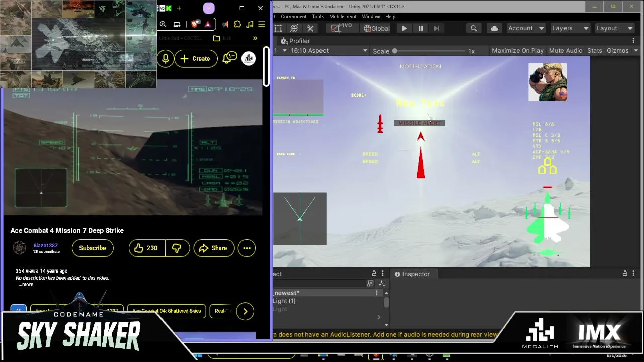Viewport: 644px width, 362px height.
Task: Toggle Maximize On Play
Action: click(517, 51)
